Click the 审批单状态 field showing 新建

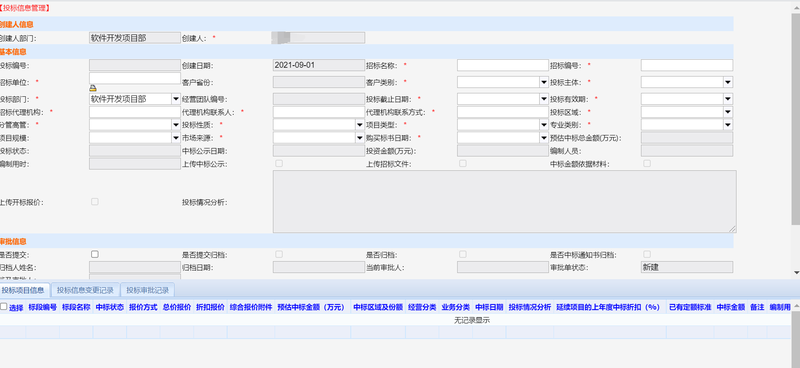point(687,267)
